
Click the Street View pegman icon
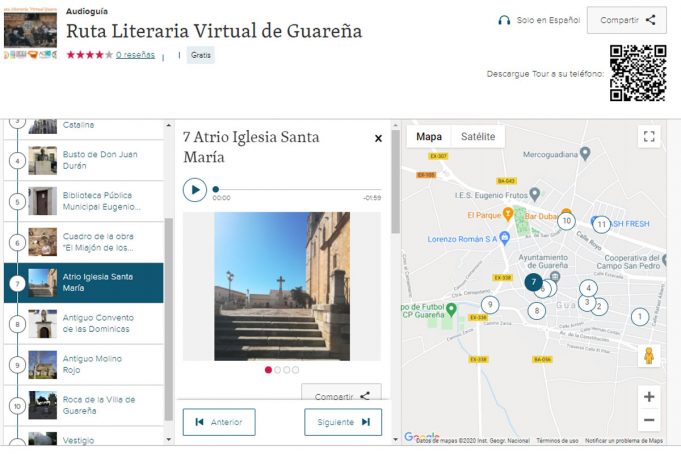[x=649, y=356]
